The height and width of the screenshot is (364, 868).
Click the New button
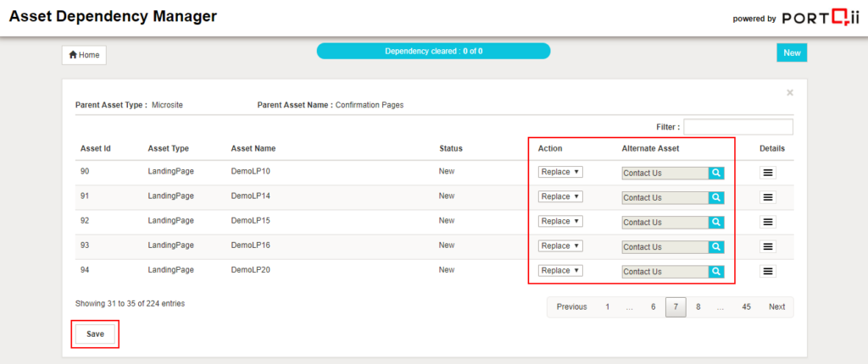pyautogui.click(x=792, y=52)
